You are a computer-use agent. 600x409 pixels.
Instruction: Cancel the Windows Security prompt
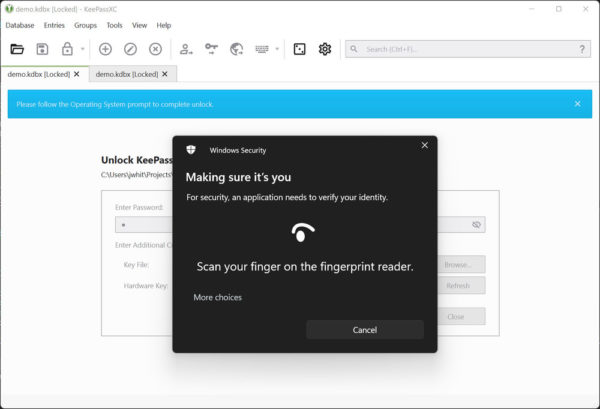(x=365, y=330)
